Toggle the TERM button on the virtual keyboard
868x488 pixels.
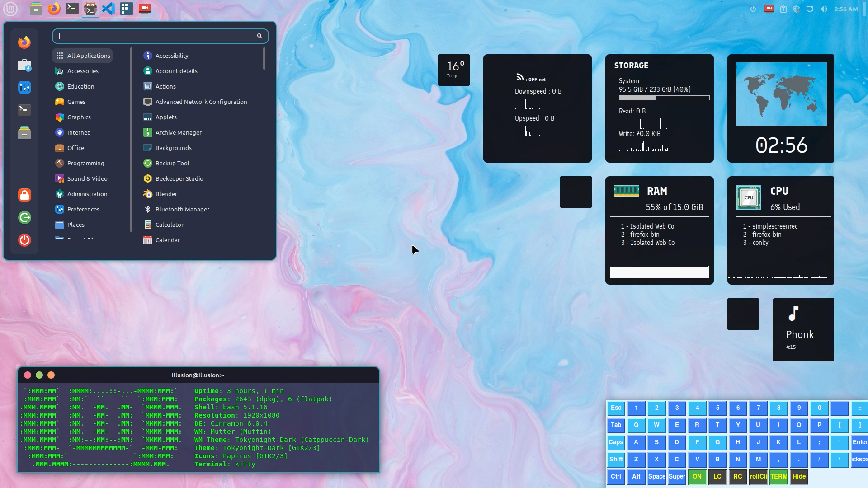click(x=778, y=477)
